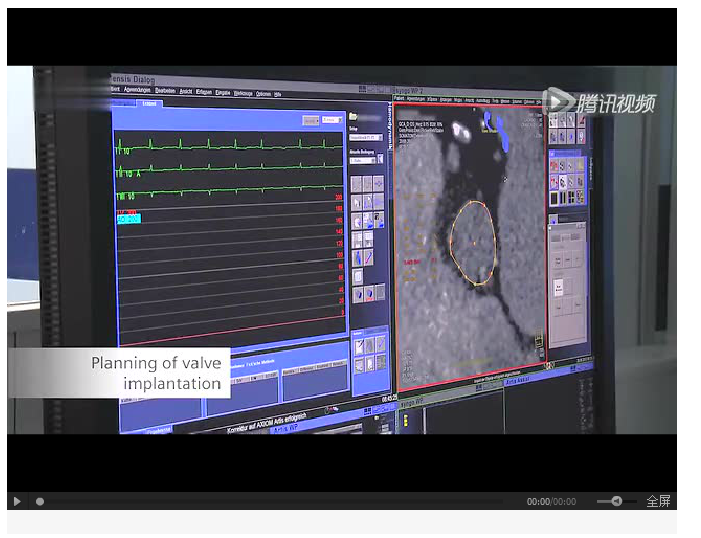Open the Ansicht menu in Sensis Dialog
This screenshot has height=538, width=701.
[186, 92]
